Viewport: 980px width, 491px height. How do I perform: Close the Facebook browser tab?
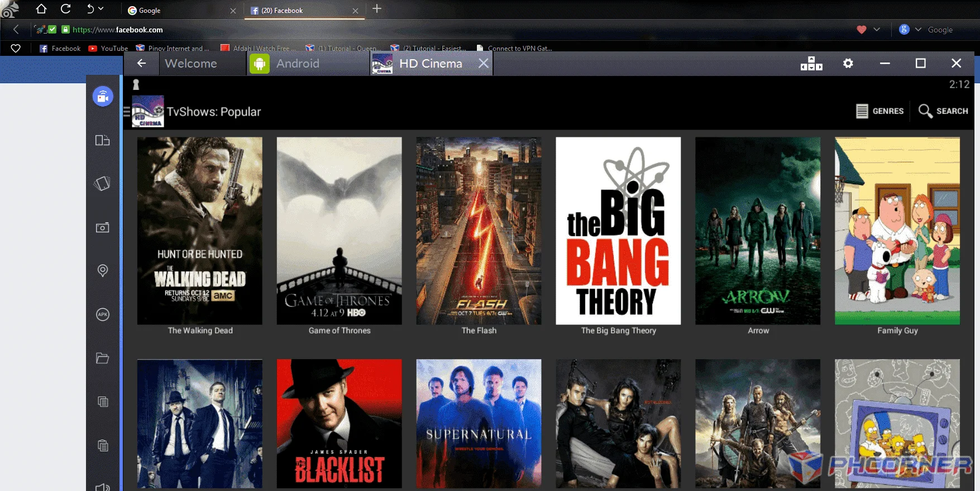tap(355, 11)
